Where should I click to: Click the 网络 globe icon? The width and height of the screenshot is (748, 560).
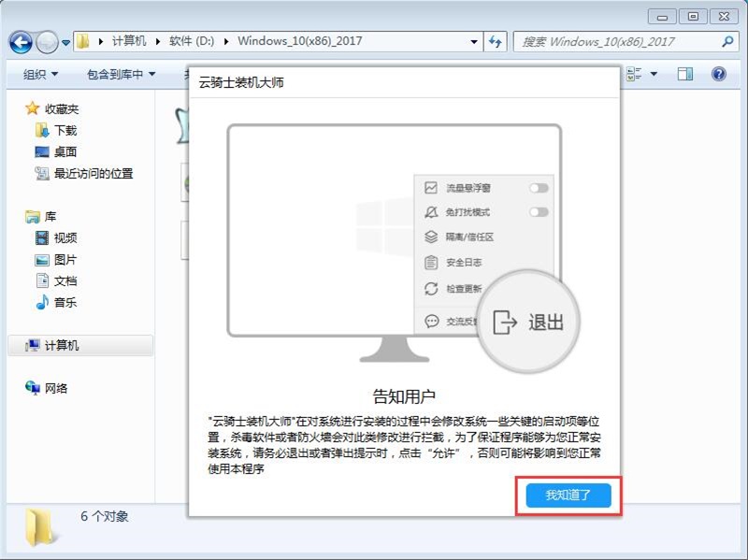[33, 388]
